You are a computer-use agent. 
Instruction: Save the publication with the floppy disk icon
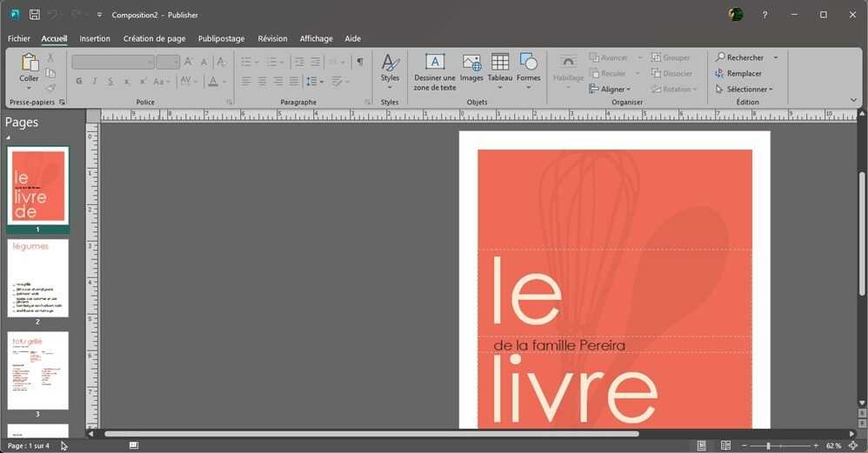pos(35,15)
